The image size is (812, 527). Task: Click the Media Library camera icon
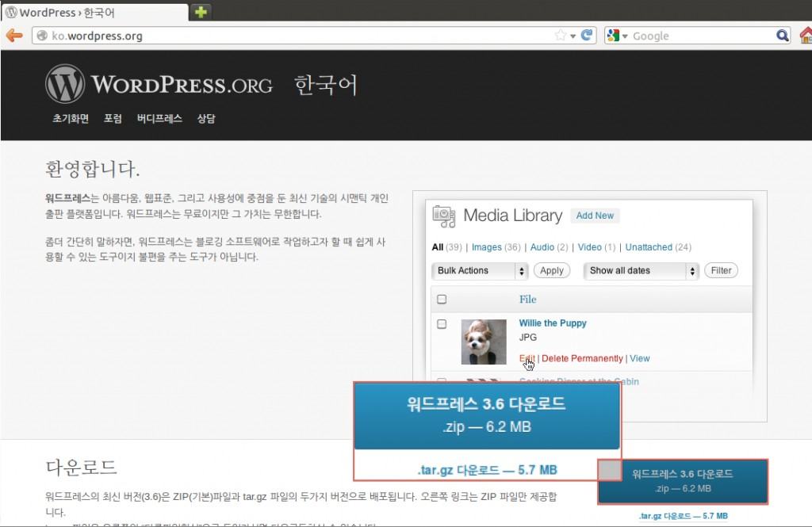click(x=443, y=216)
